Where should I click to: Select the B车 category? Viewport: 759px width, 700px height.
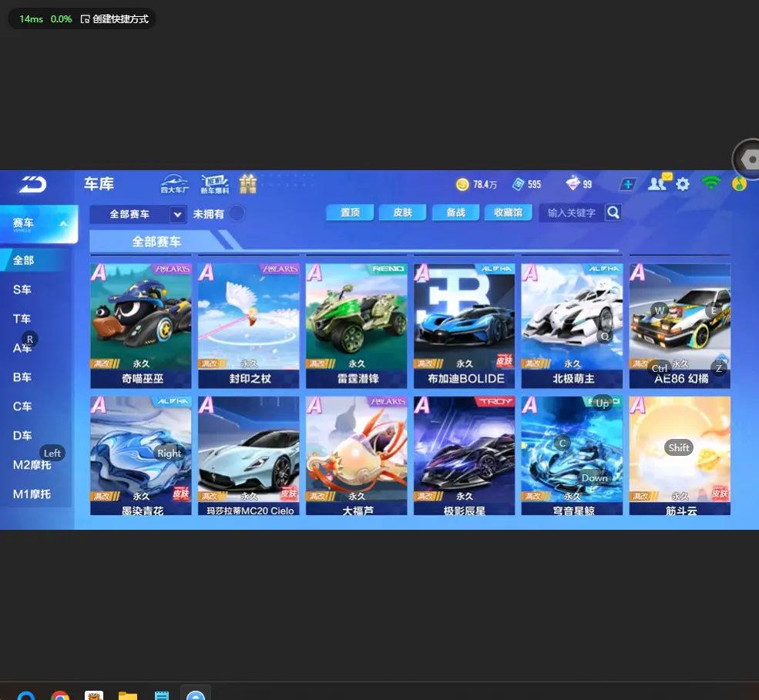point(22,377)
